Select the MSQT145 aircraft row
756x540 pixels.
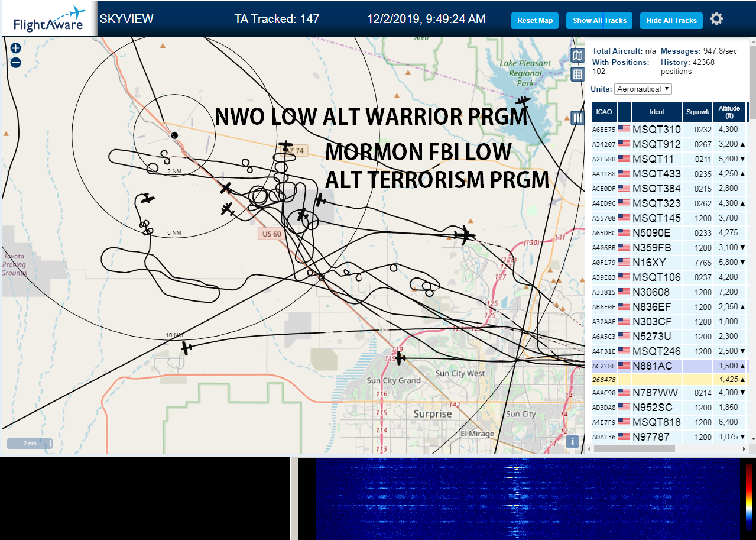pyautogui.click(x=670, y=218)
